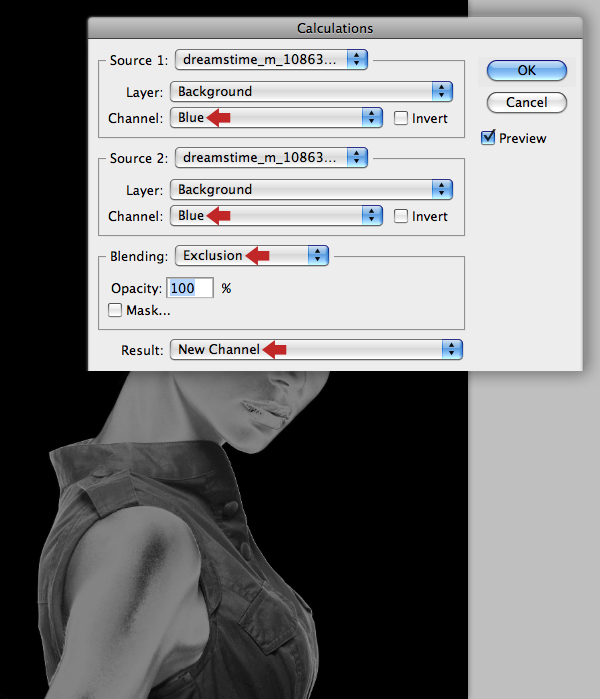Enable Invert for Source 2 channel
Image resolution: width=600 pixels, height=699 pixels.
(401, 216)
